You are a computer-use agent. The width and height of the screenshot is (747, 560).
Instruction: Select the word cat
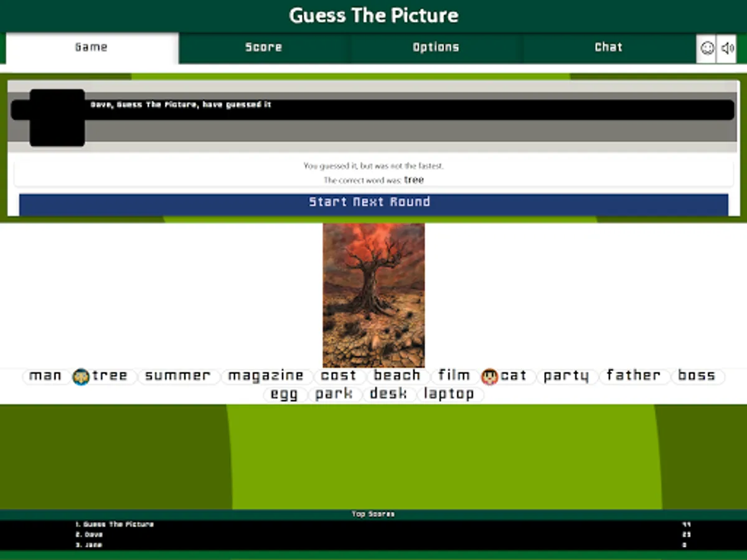[x=514, y=376]
